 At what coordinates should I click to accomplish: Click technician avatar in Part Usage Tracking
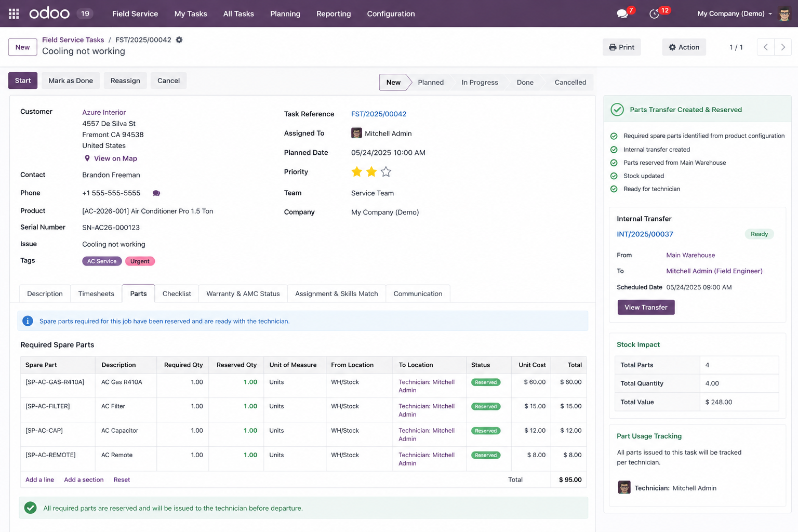pyautogui.click(x=624, y=487)
